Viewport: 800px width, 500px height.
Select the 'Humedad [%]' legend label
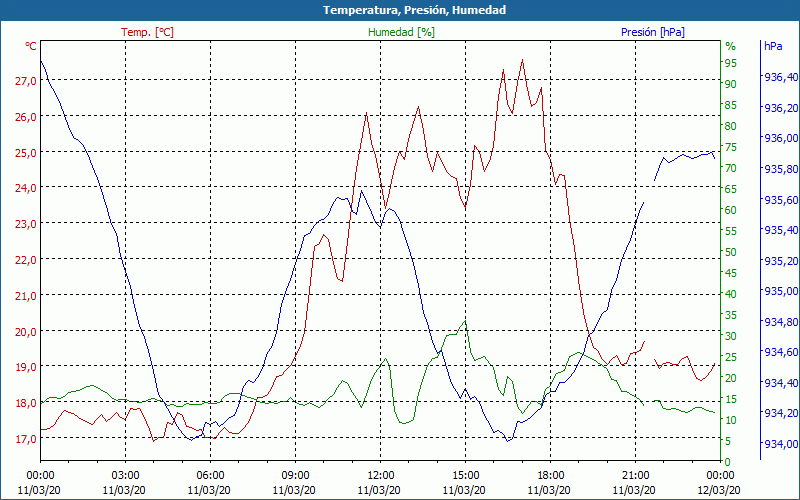[x=401, y=32]
